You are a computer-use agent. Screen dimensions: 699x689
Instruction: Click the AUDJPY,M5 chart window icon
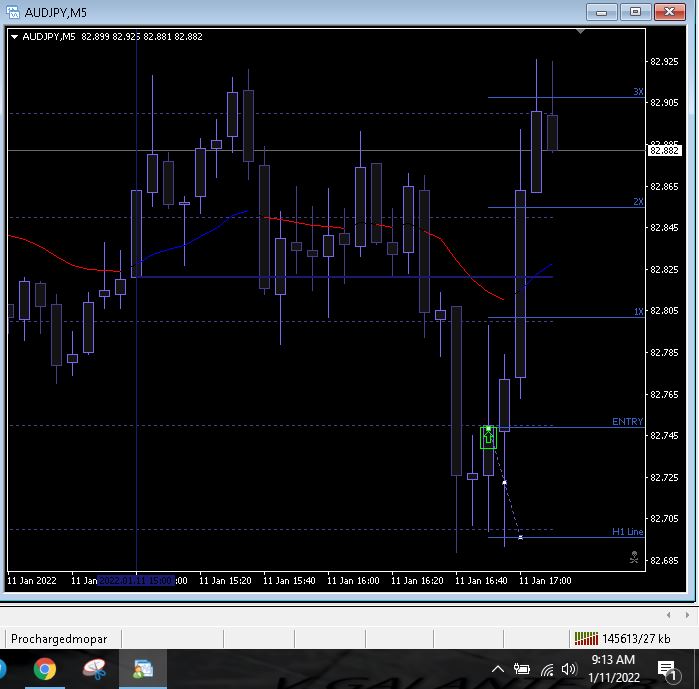click(x=13, y=12)
